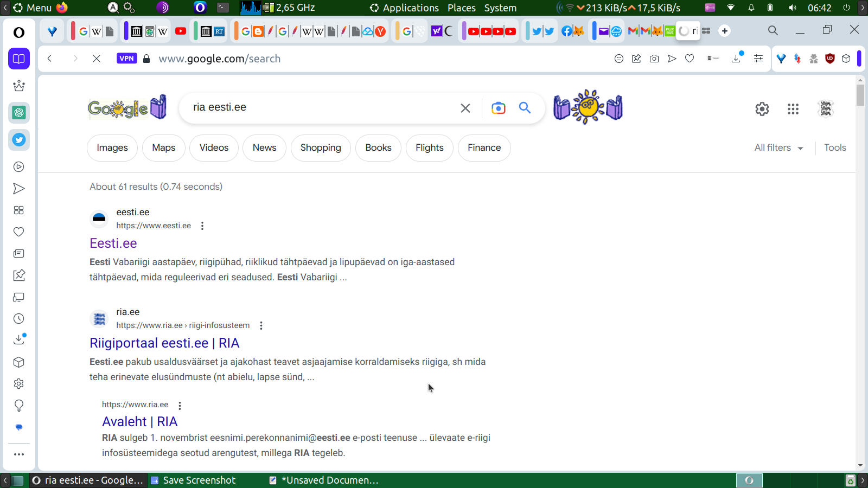Open the Places menu in the top panel
This screenshot has width=868, height=488.
(462, 8)
